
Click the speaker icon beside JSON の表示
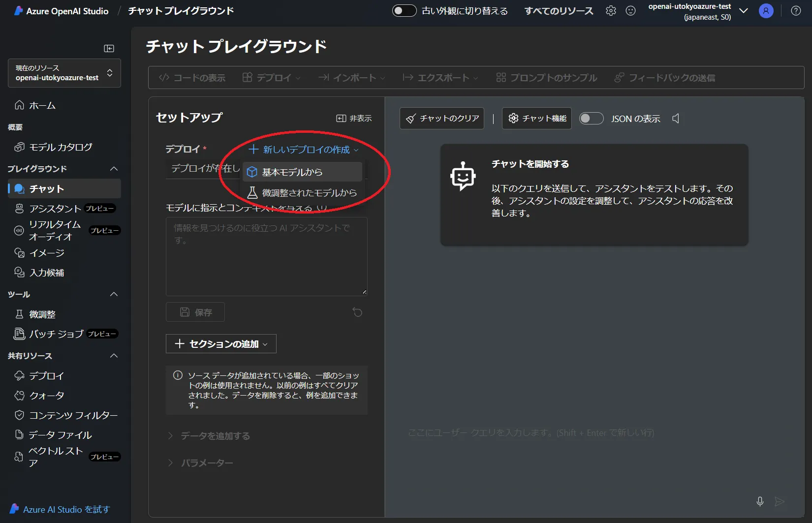point(676,119)
